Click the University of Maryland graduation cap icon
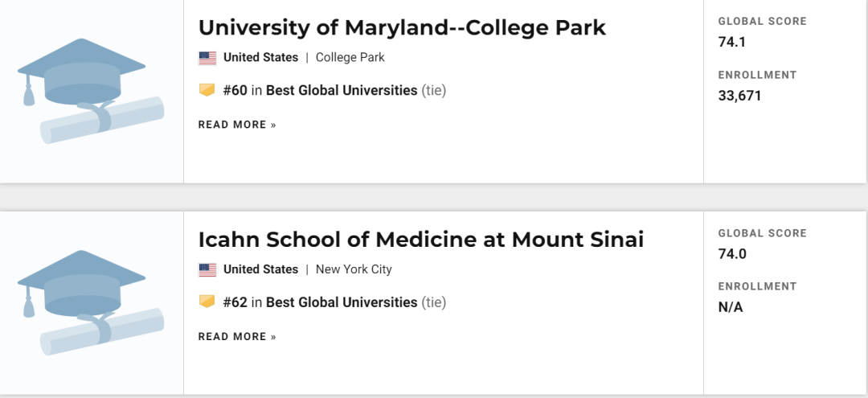The height and width of the screenshot is (398, 868). tap(90, 91)
